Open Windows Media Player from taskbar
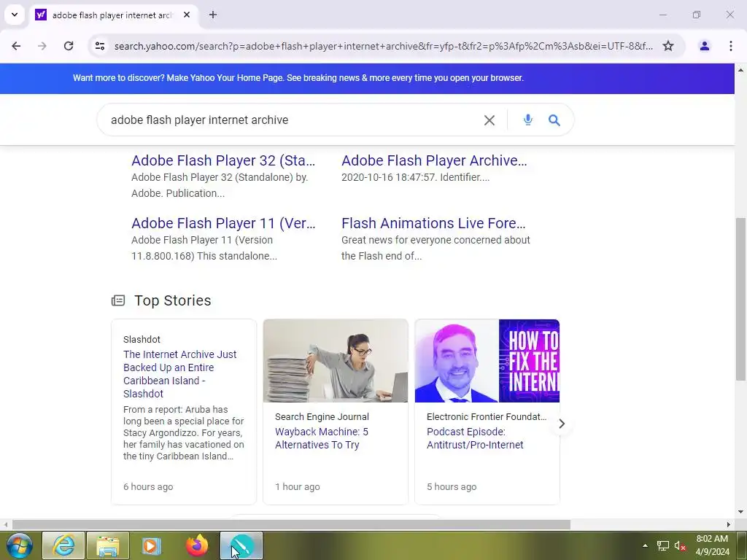The image size is (747, 560). 152,545
